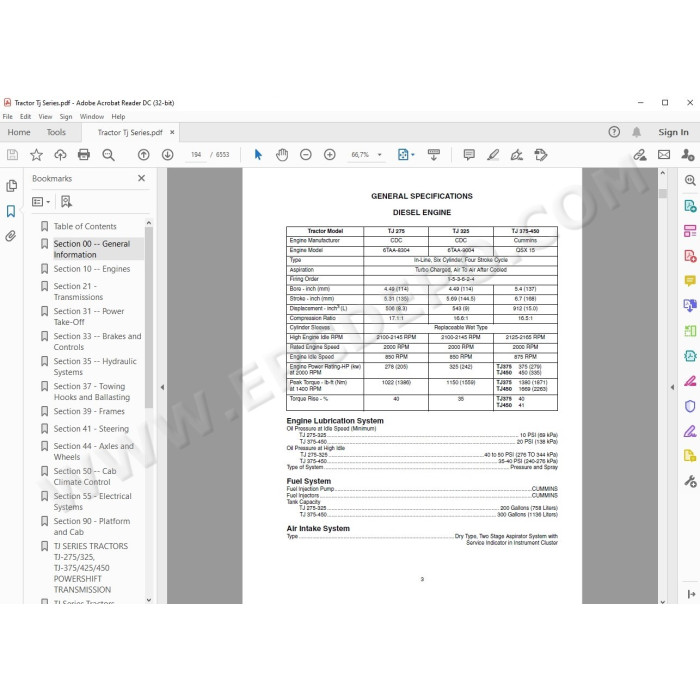Open the Stamp tool
Screen dimensions: 700x700
[x=541, y=155]
